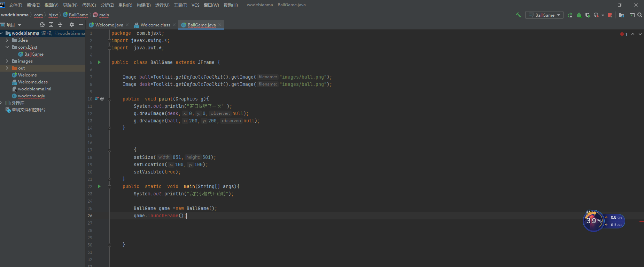Click the bjsxt breadcrumb

pos(53,15)
